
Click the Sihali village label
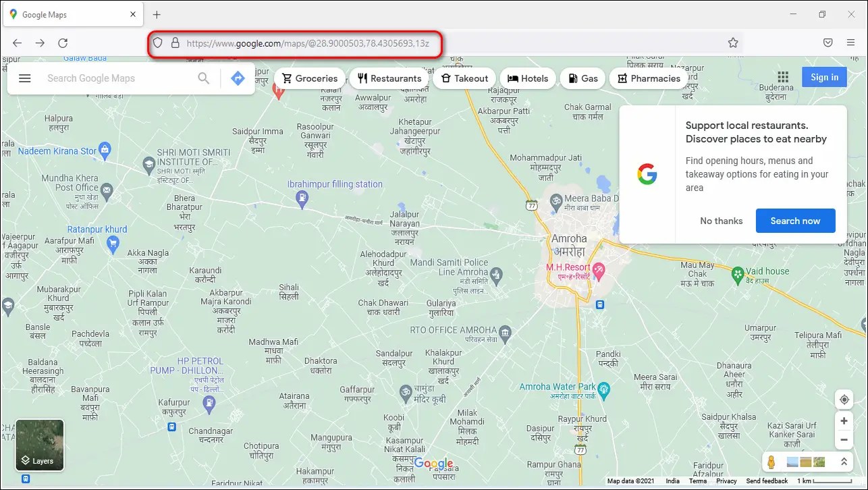pos(289,292)
